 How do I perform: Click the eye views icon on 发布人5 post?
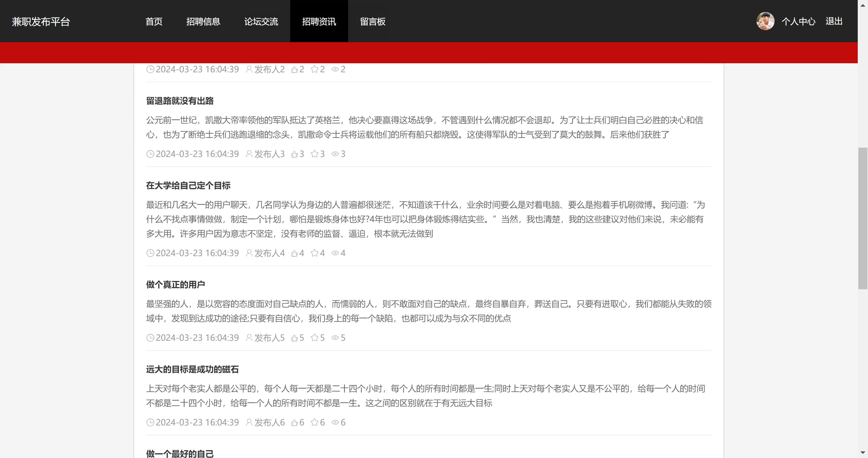pos(335,338)
